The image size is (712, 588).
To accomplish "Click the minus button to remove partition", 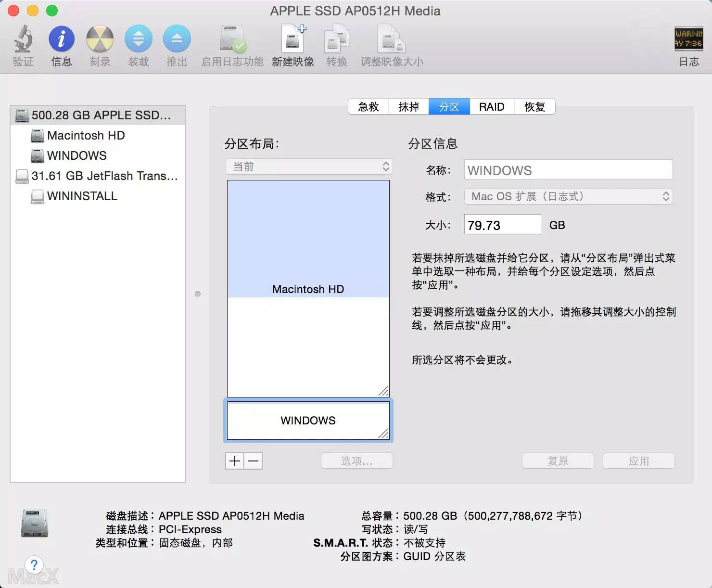I will coord(254,461).
